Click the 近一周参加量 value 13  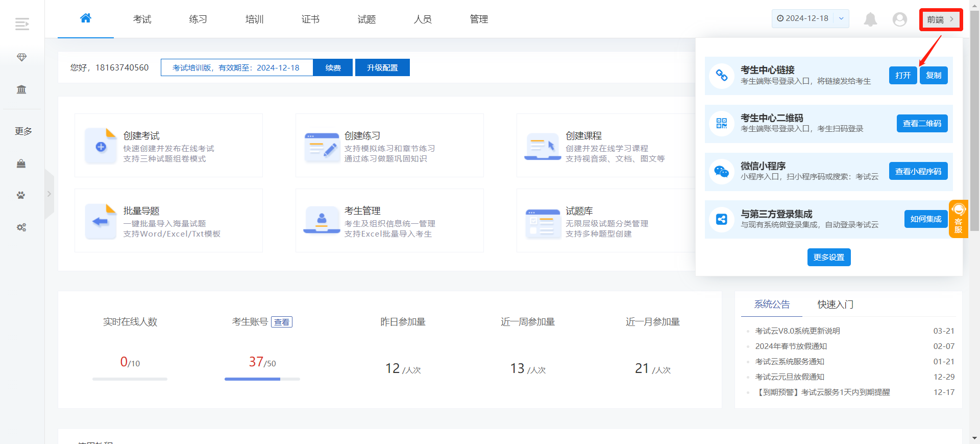coord(517,368)
